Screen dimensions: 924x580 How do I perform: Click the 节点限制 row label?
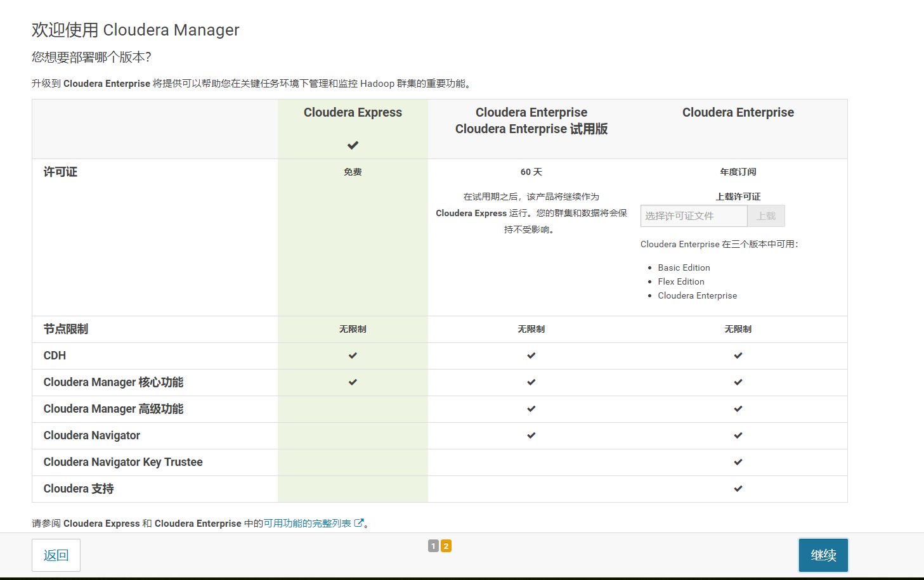tap(66, 329)
